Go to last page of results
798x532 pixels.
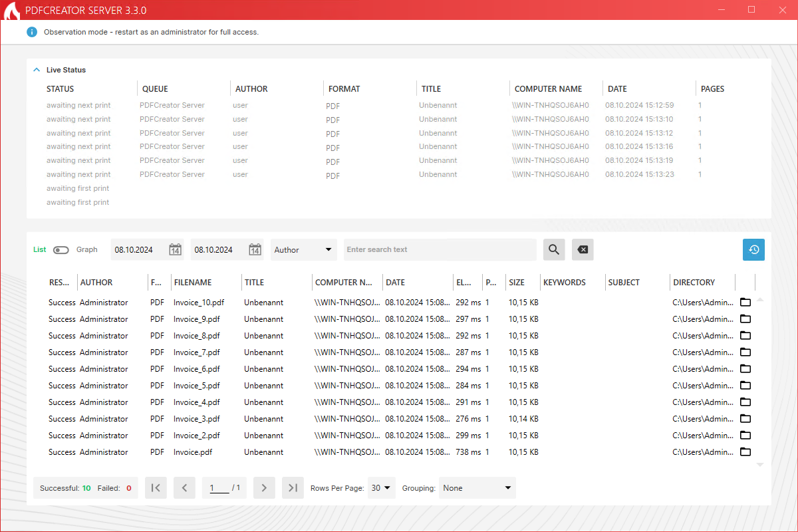[x=293, y=488]
